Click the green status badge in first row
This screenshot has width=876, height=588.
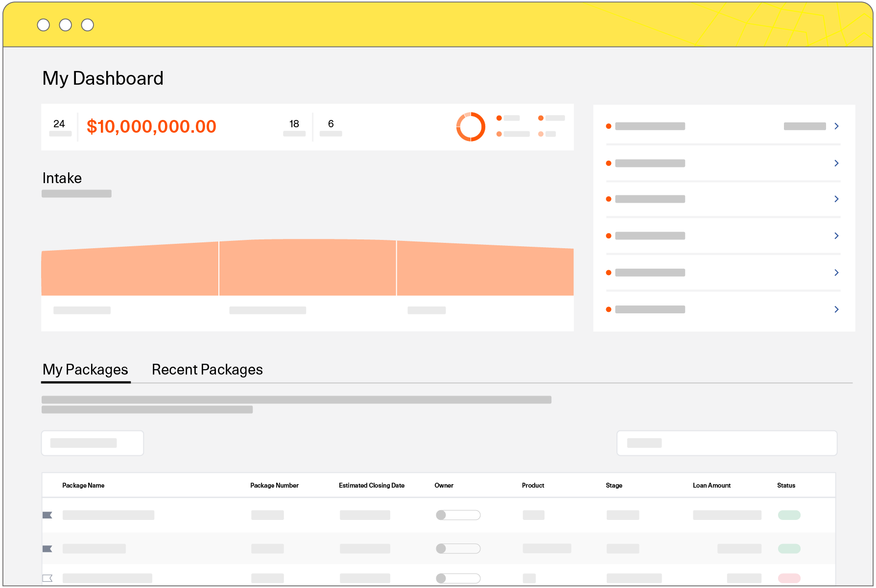789,515
